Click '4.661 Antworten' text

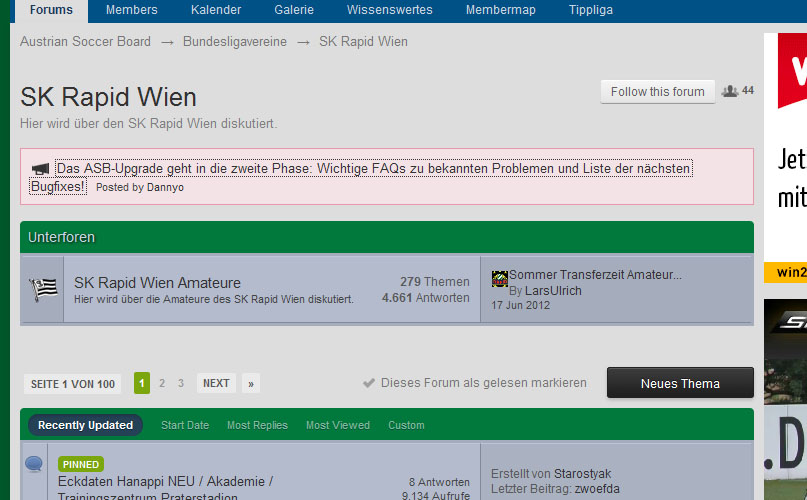pyautogui.click(x=426, y=298)
